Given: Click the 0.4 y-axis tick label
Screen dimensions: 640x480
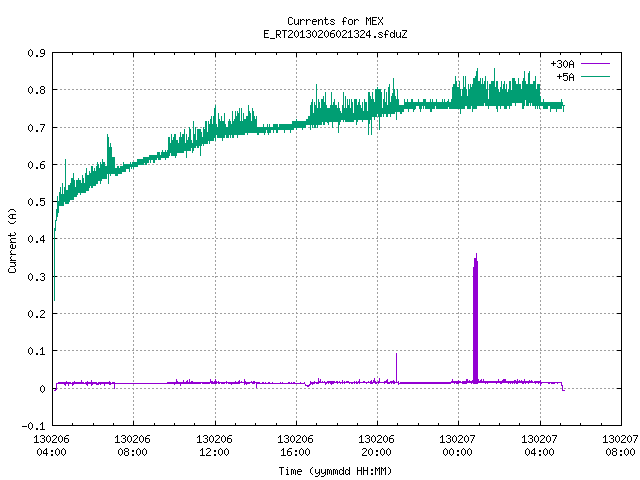Looking at the screenshot, I should click(36, 239).
